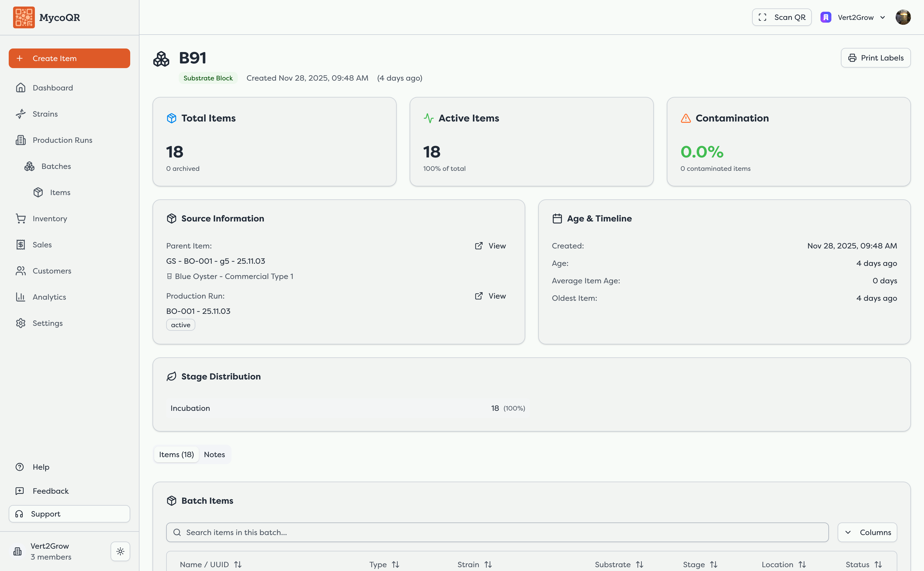
Task: Expand the Columns dropdown
Action: (867, 533)
